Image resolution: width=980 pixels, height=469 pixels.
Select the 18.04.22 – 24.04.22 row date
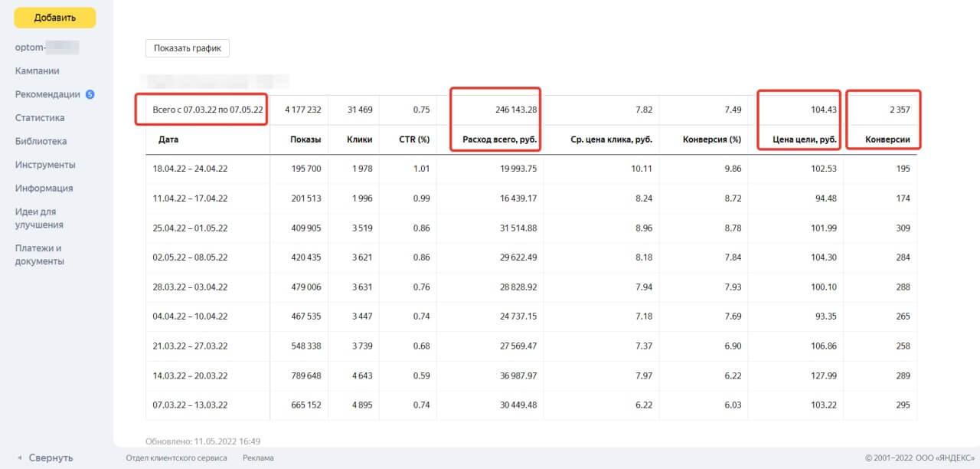190,169
